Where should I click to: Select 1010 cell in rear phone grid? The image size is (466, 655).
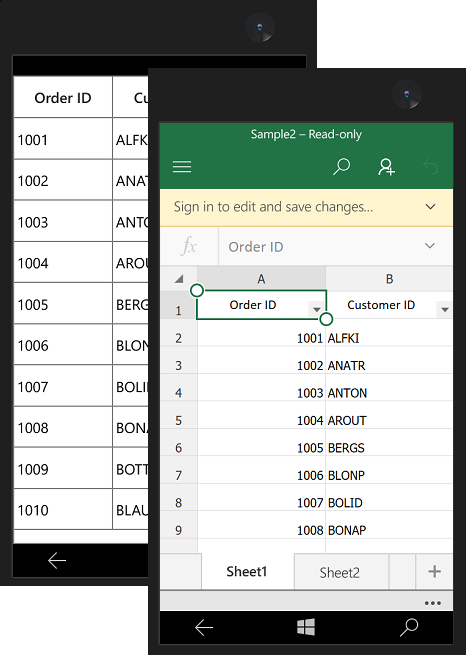pyautogui.click(x=63, y=510)
